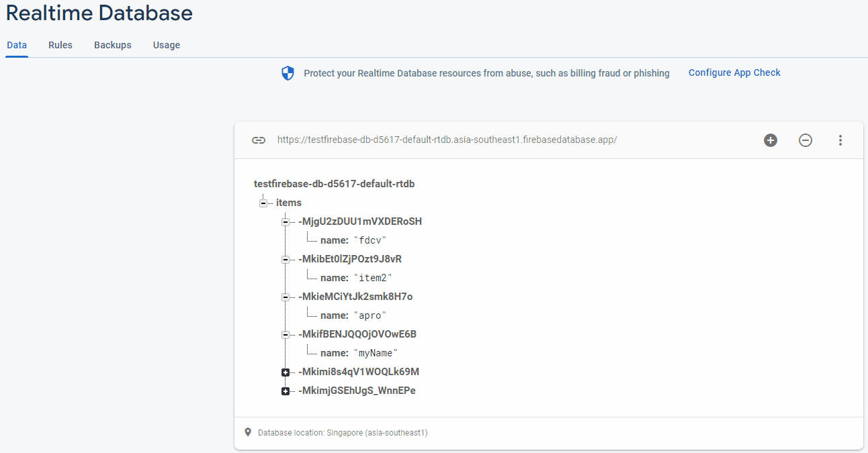Click the Configure App Check link
The image size is (868, 453).
coord(734,72)
